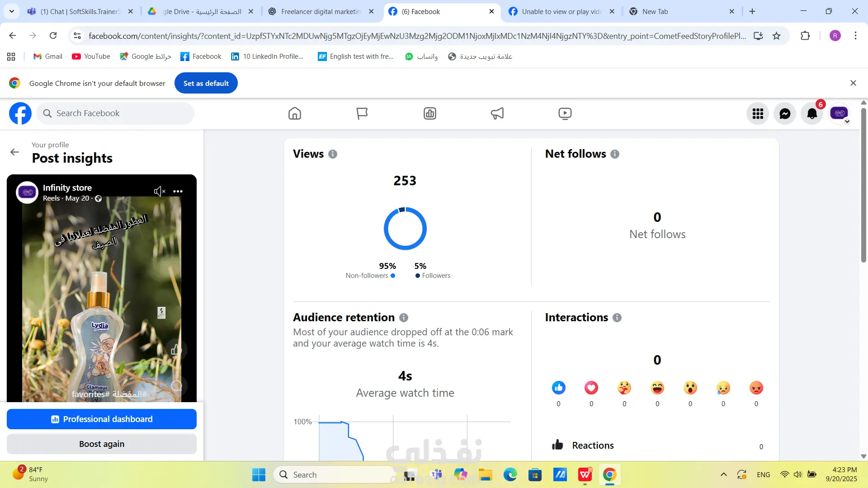Image resolution: width=868 pixels, height=488 pixels.
Task: Switch to Freelancer digital marketing tab
Action: tap(320, 11)
